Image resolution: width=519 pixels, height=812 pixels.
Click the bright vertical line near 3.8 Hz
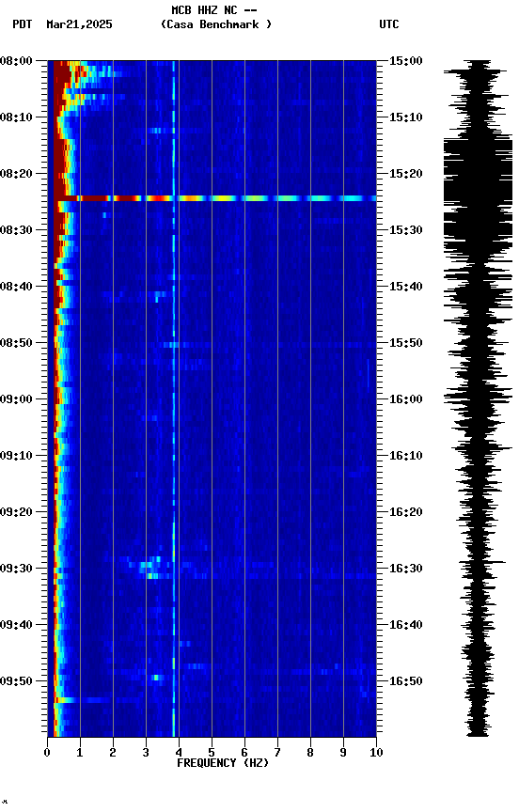tap(174, 398)
